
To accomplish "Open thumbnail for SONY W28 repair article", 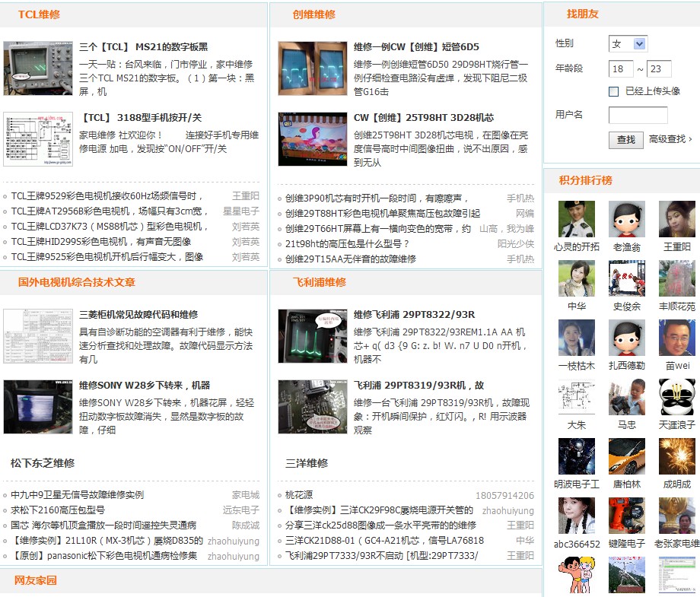I will (38, 407).
